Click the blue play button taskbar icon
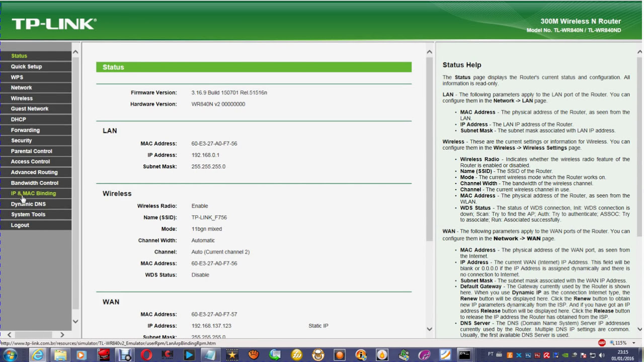Image resolution: width=644 pixels, height=362 pixels. [x=189, y=355]
